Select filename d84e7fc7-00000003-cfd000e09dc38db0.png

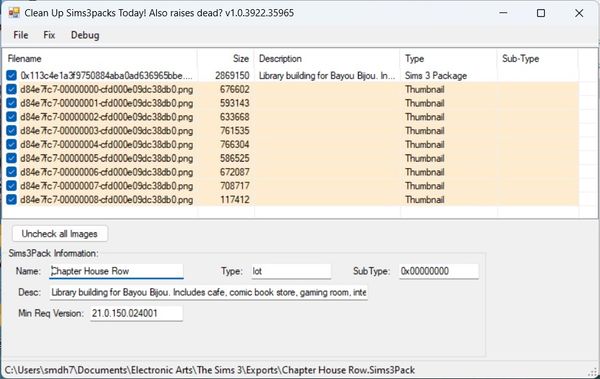click(x=107, y=131)
